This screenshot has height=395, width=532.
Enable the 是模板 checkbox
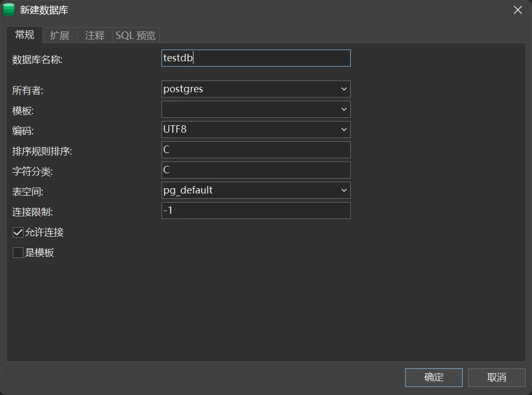pyautogui.click(x=18, y=253)
